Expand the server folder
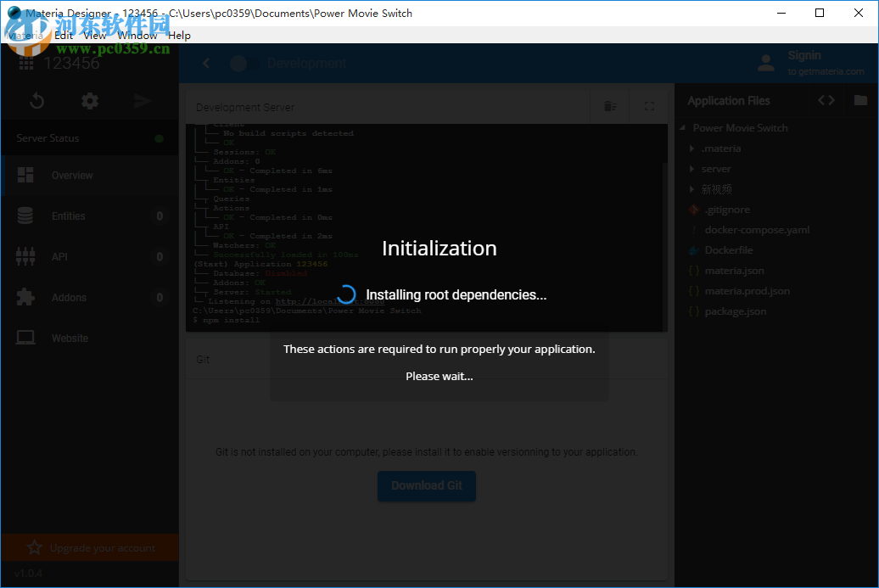 click(691, 169)
